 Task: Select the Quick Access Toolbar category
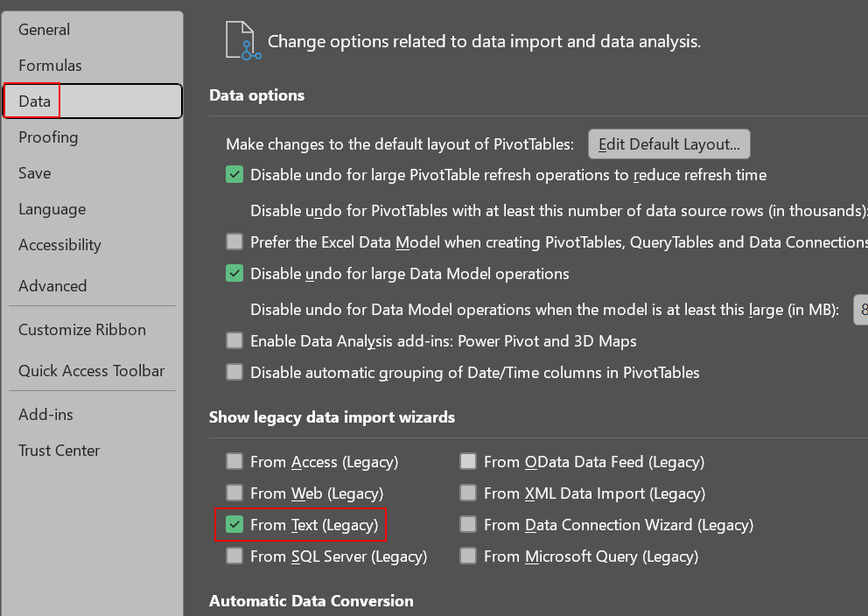92,371
